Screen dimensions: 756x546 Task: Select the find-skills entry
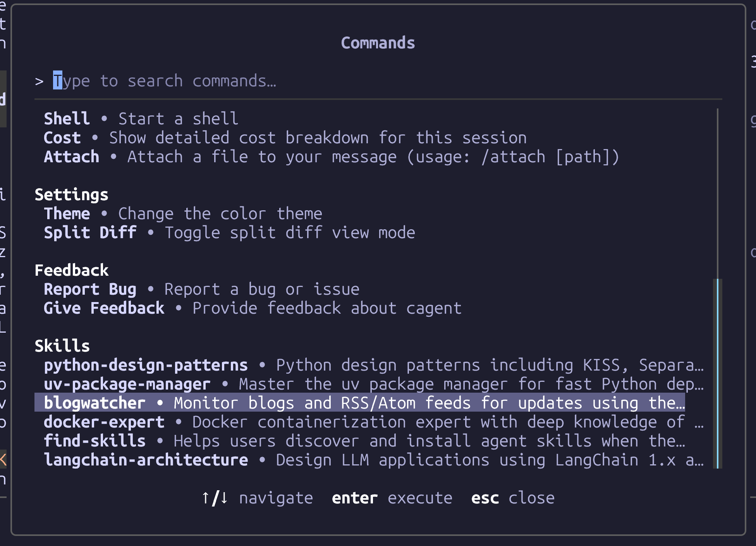[94, 441]
